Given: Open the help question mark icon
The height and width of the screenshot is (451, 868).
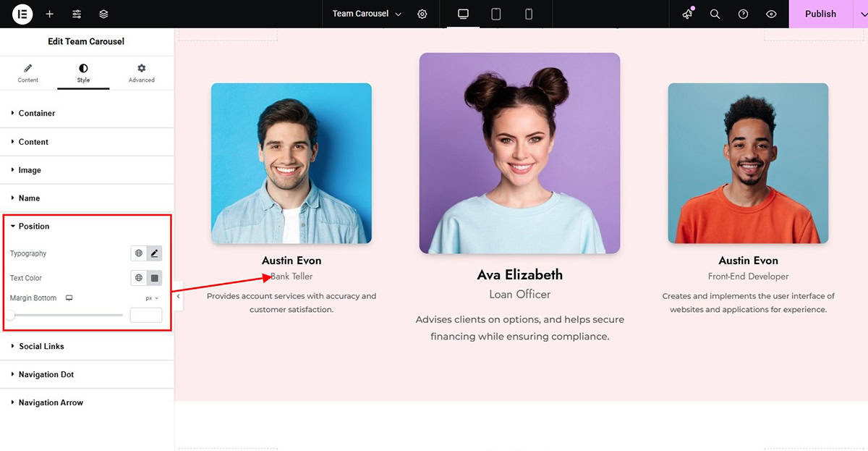Looking at the screenshot, I should pyautogui.click(x=743, y=14).
